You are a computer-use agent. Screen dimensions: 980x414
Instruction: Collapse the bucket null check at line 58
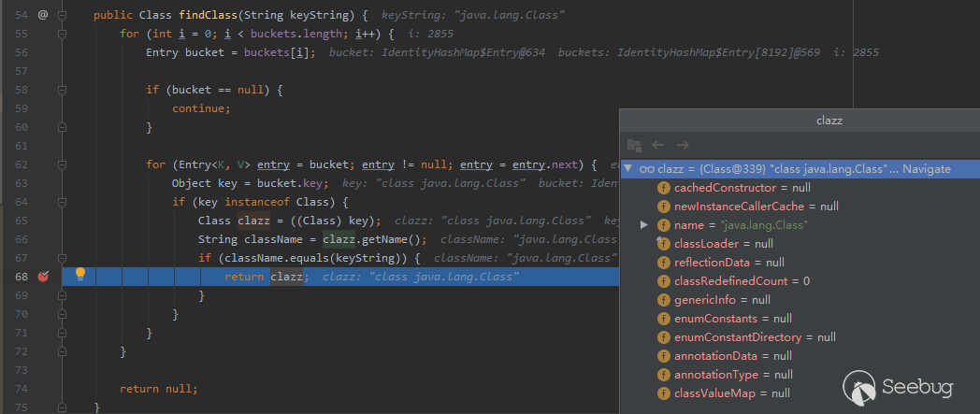62,90
